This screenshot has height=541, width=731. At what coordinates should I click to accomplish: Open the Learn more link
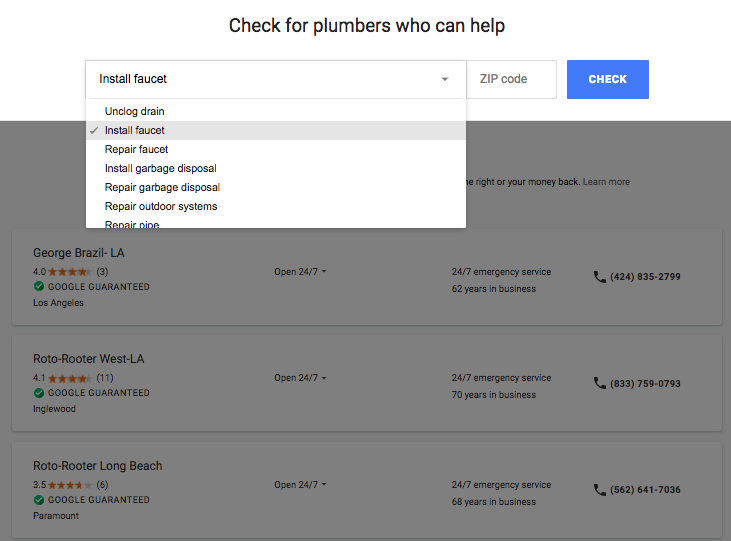click(606, 182)
